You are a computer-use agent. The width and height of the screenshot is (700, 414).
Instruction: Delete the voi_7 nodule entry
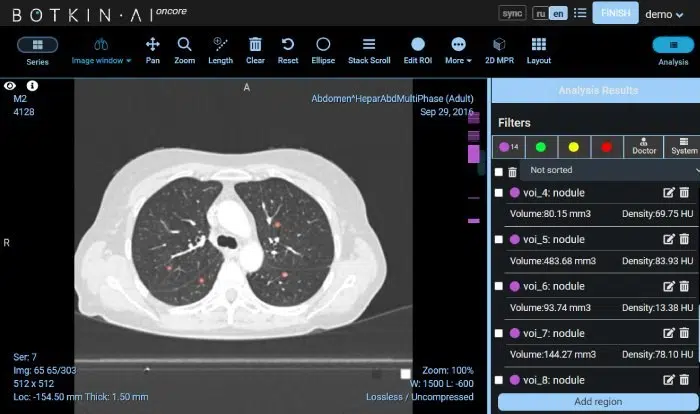(684, 333)
